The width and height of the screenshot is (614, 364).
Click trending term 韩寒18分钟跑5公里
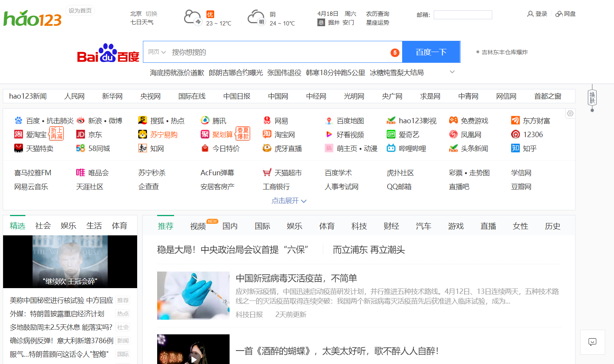336,72
